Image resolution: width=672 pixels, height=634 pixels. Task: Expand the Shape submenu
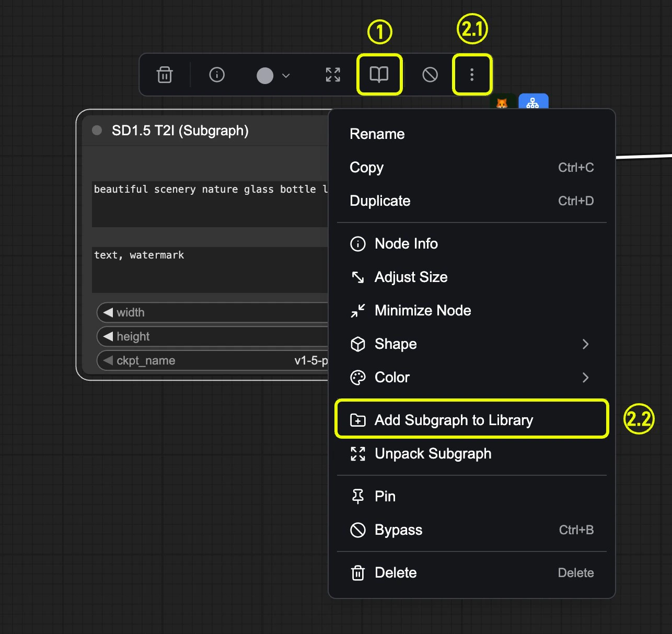(396, 344)
